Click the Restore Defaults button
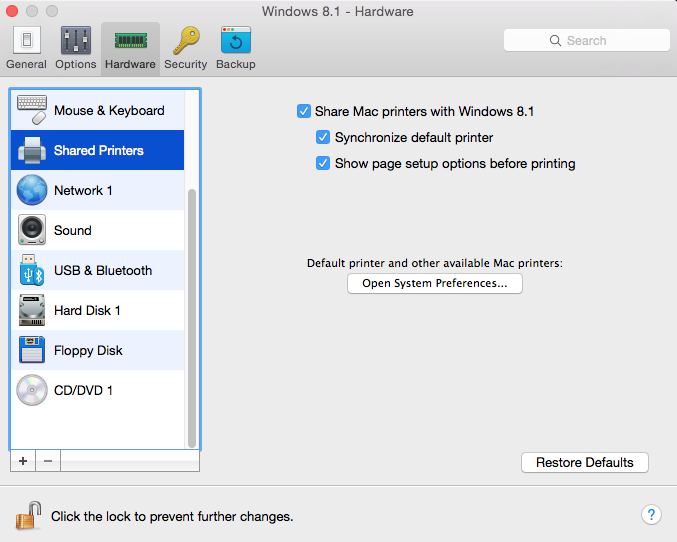 (585, 463)
